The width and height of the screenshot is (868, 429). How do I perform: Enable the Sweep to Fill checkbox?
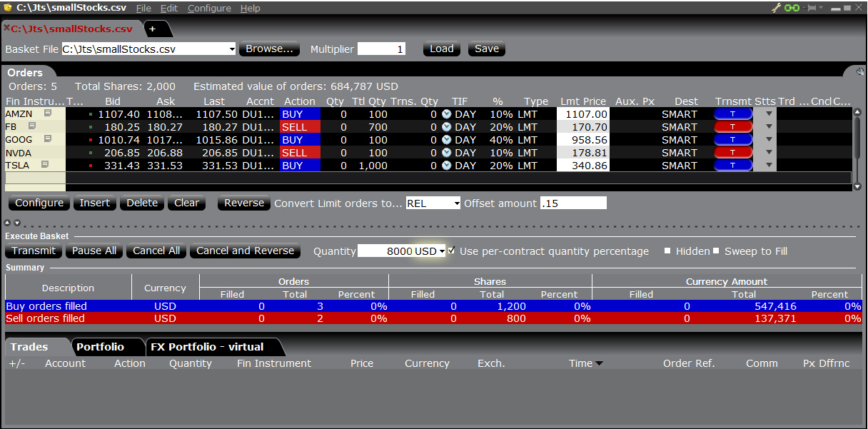pos(716,251)
